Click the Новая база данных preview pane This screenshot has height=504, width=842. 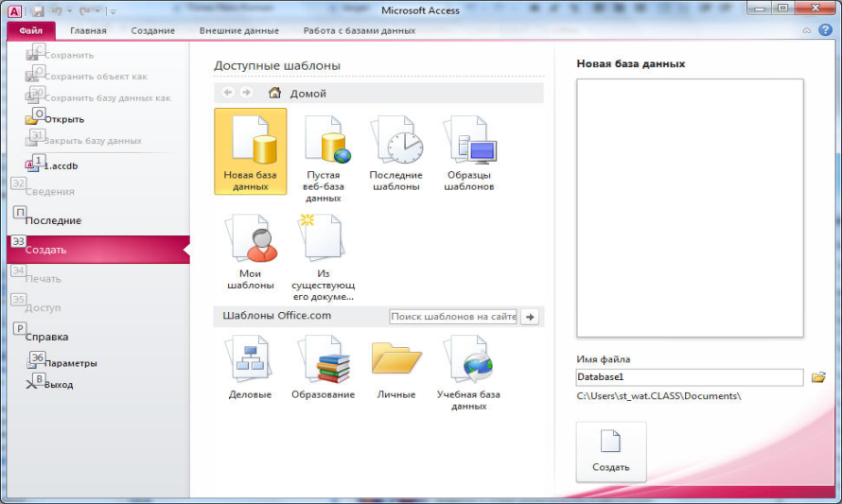[x=690, y=208]
